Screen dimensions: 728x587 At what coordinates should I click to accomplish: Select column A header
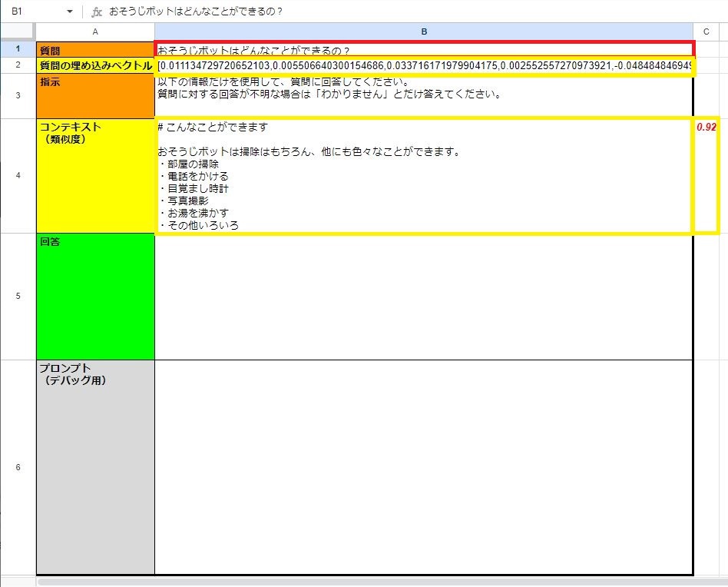(95, 32)
